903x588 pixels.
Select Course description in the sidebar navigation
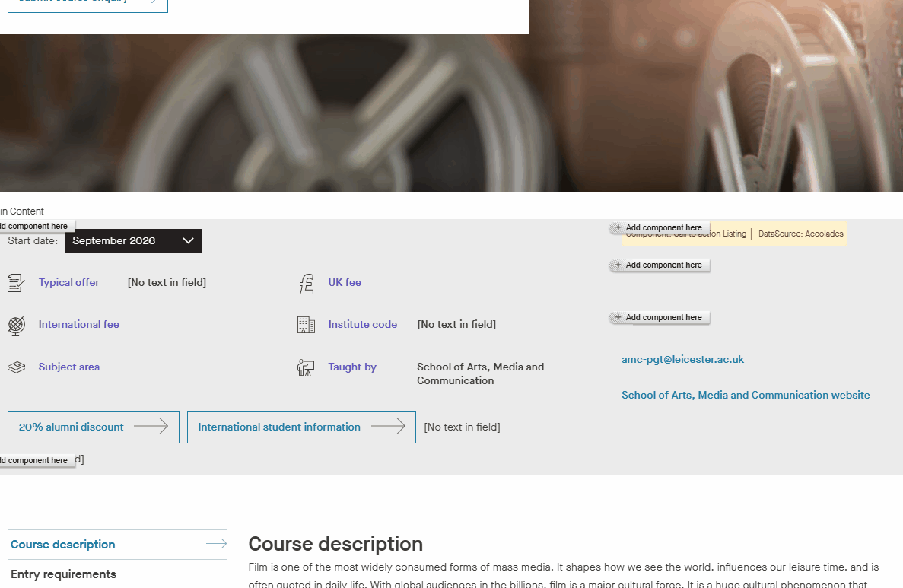(x=62, y=544)
